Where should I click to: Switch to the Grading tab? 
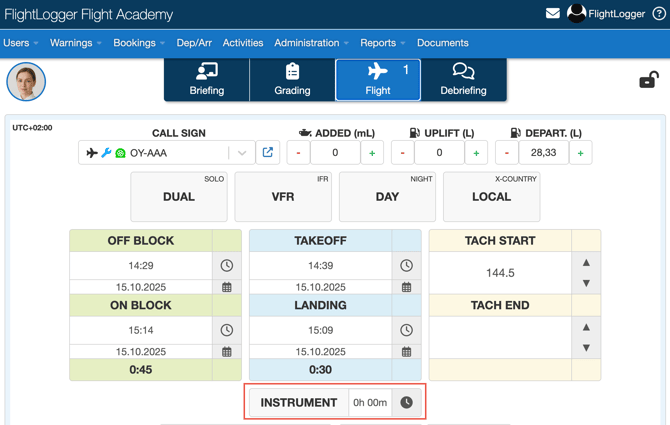(292, 80)
